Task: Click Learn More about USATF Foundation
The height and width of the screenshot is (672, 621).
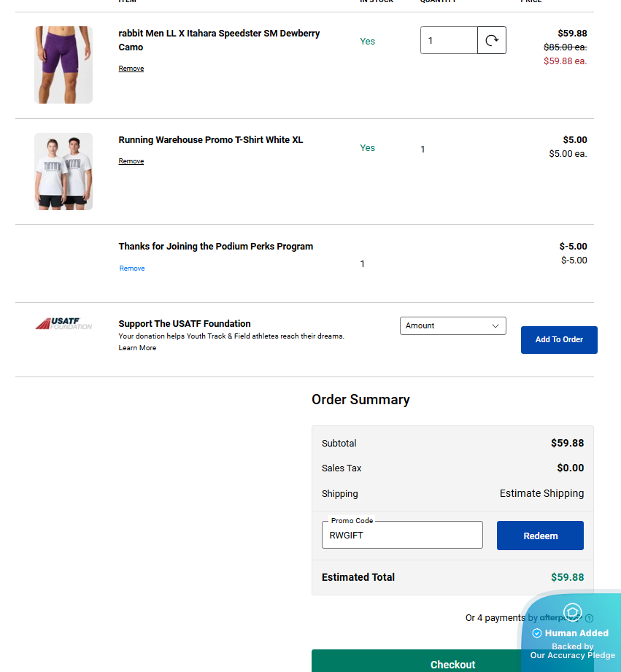Action: [137, 348]
